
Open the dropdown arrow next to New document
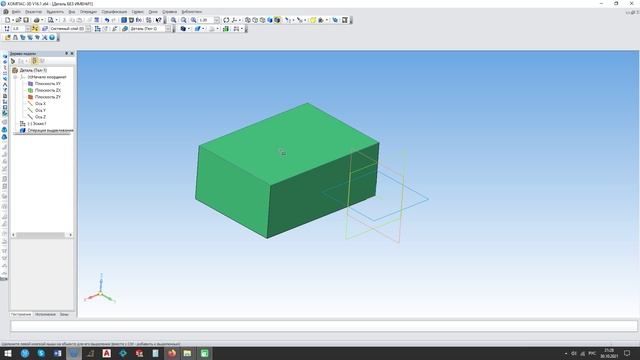click(13, 20)
